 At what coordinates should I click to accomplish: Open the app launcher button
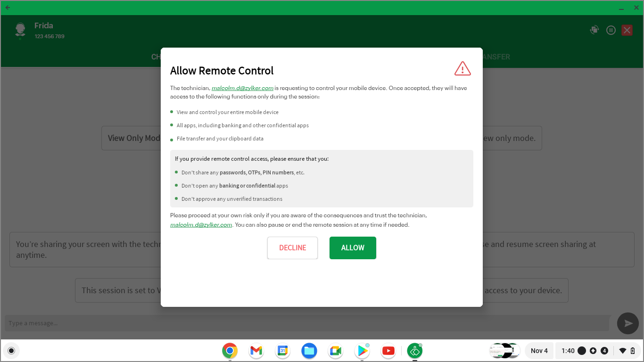(x=11, y=351)
